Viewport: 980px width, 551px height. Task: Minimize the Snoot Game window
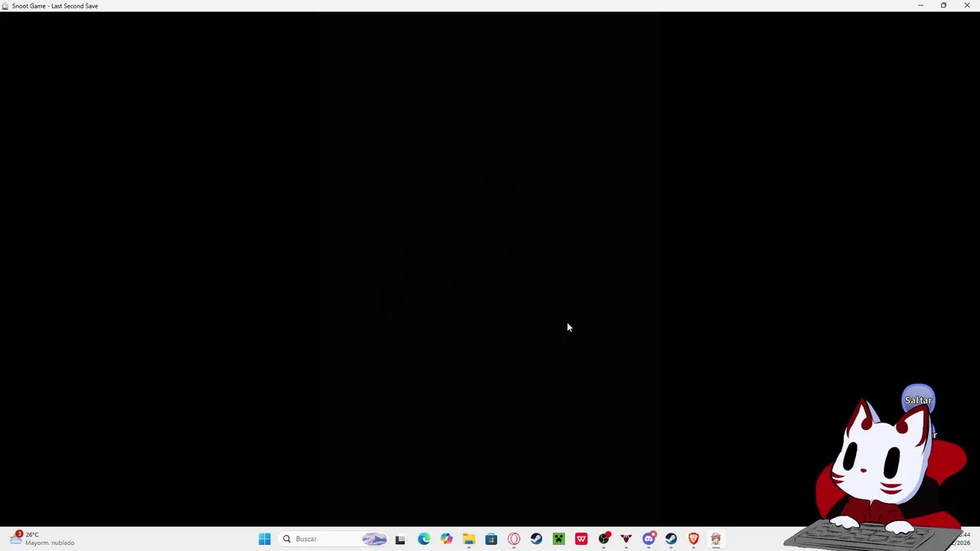pos(920,5)
